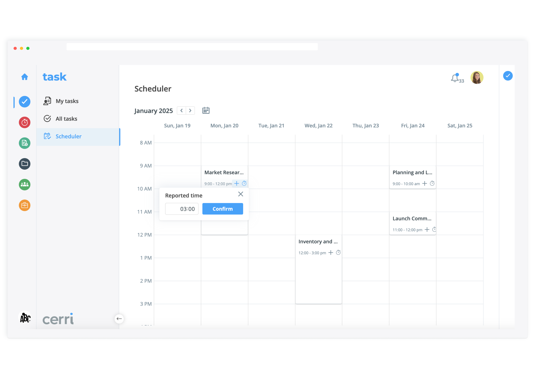Open the red timer module icon
Screen dimensions: 535x392
(x=25, y=122)
